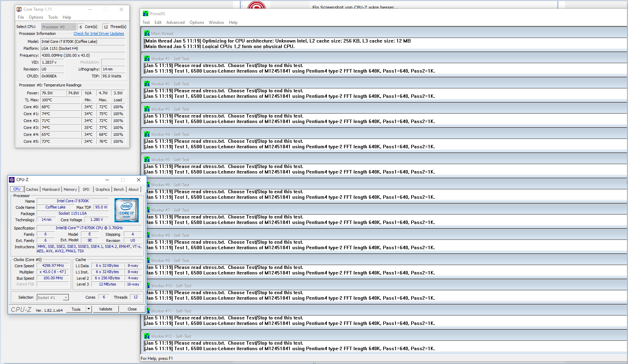Expand the Tools dropdown arrow in CPU-Z
Screen dimensions: 628x364
pyautogui.click(x=89, y=309)
